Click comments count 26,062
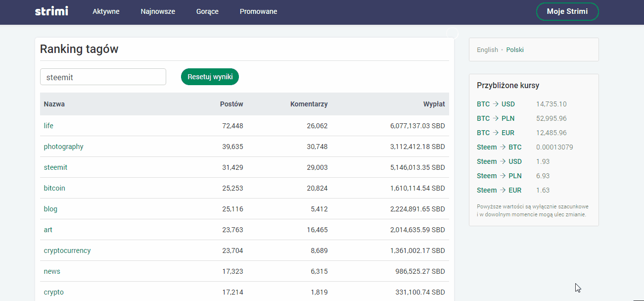The height and width of the screenshot is (301, 644). click(317, 126)
